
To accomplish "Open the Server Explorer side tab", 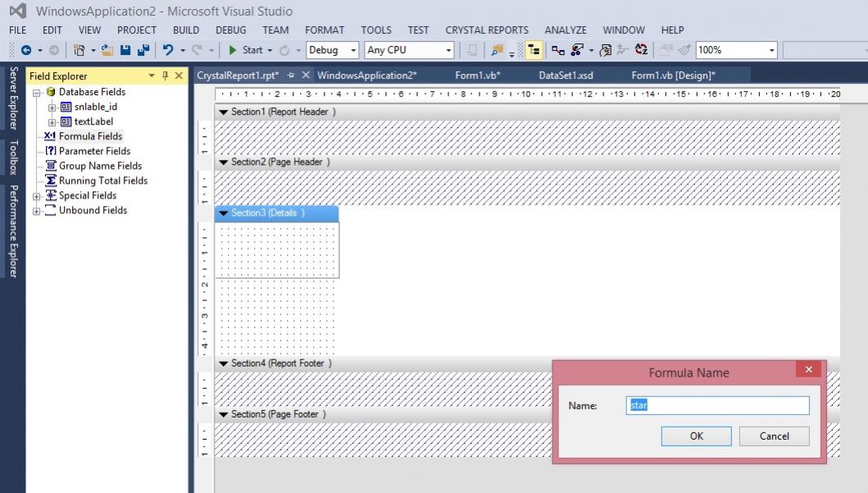I will (13, 98).
